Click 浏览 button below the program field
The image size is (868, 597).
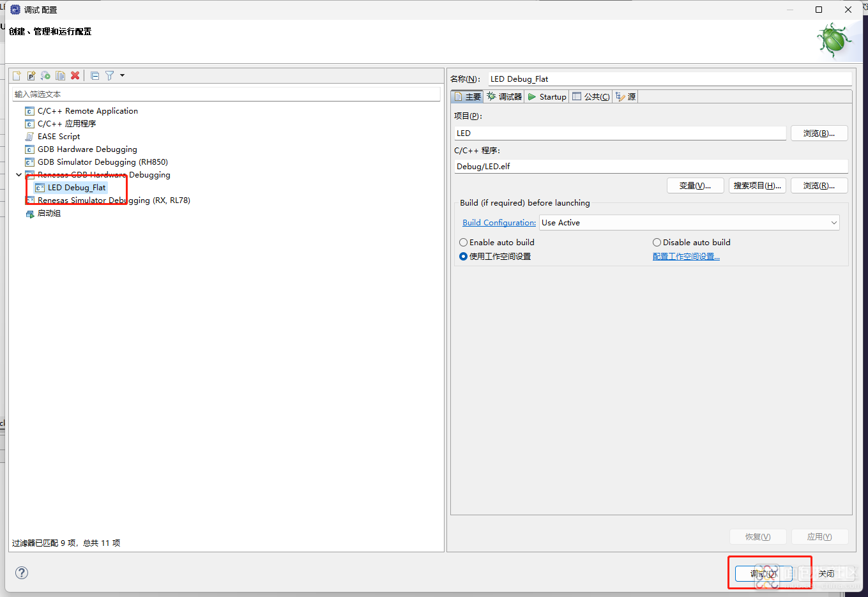[819, 185]
